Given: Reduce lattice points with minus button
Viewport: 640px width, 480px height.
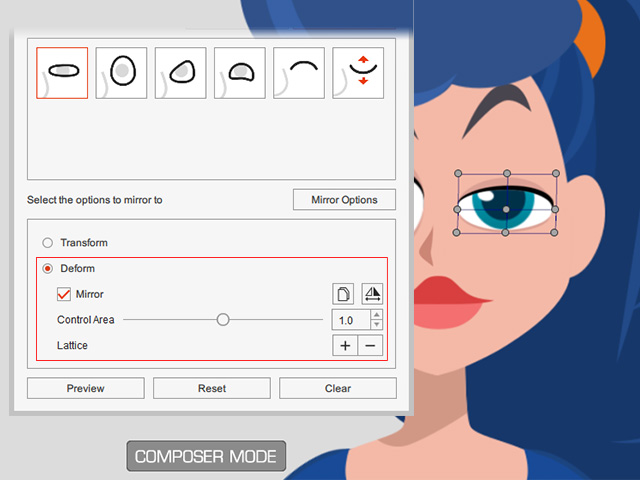Looking at the screenshot, I should coord(370,346).
